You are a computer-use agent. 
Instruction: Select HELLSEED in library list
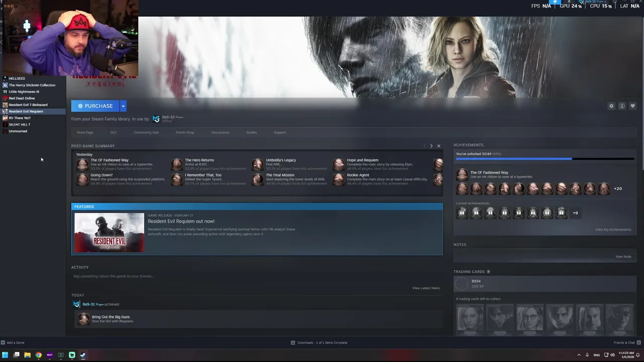click(33, 78)
